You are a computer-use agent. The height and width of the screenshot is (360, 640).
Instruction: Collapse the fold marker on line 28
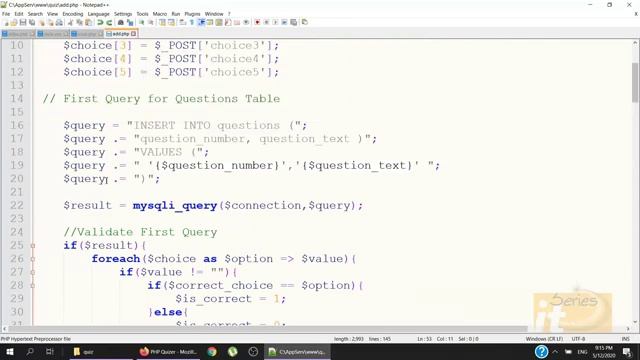coord(33,286)
